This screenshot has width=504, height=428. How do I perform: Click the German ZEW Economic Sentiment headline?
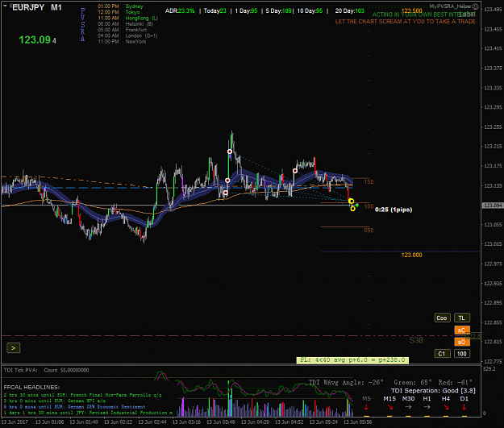click(74, 407)
